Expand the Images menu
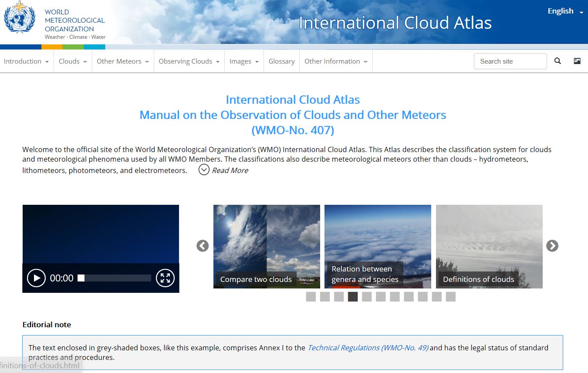Screen dimensions: 588x373 pyautogui.click(x=244, y=61)
